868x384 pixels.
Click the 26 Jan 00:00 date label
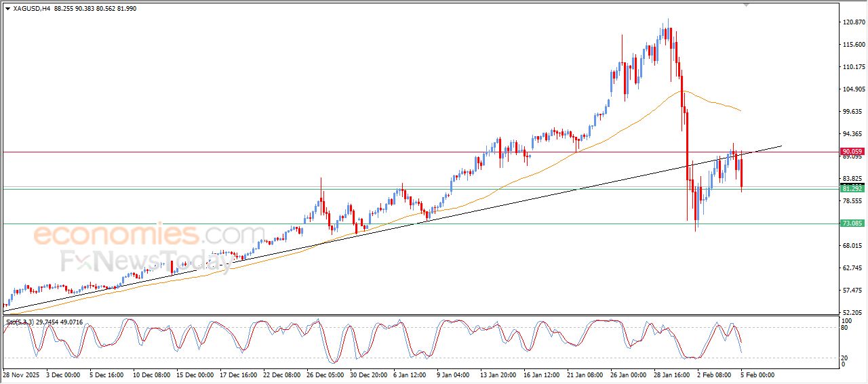click(x=629, y=375)
